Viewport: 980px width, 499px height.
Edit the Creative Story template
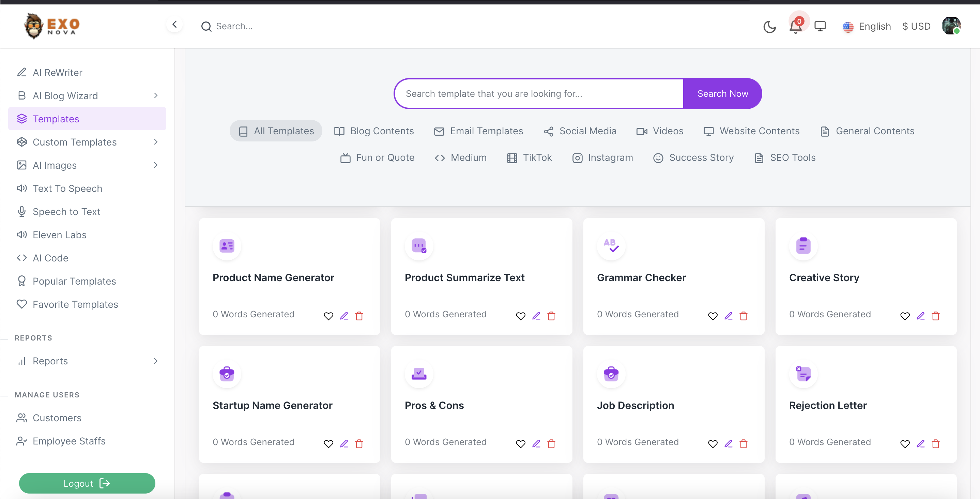920,316
